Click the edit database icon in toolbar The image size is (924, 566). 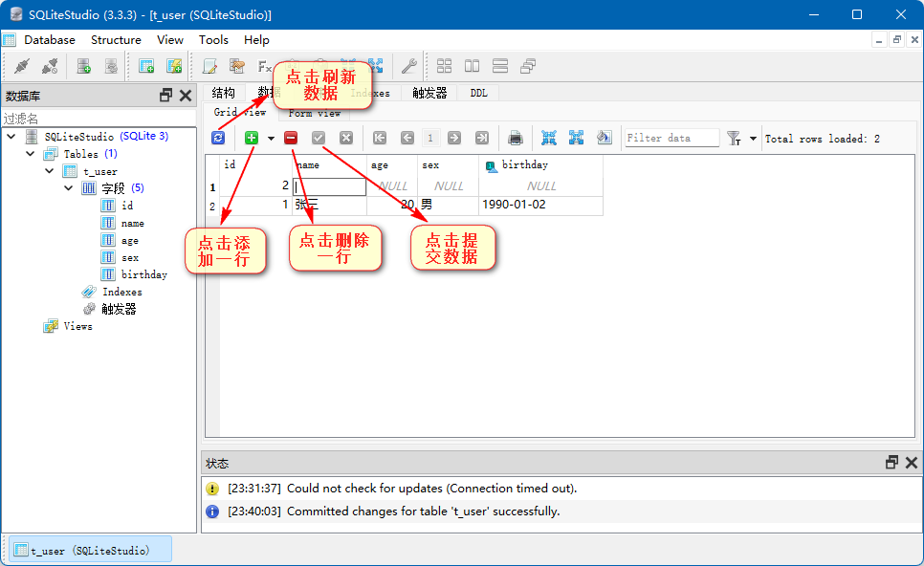point(111,66)
